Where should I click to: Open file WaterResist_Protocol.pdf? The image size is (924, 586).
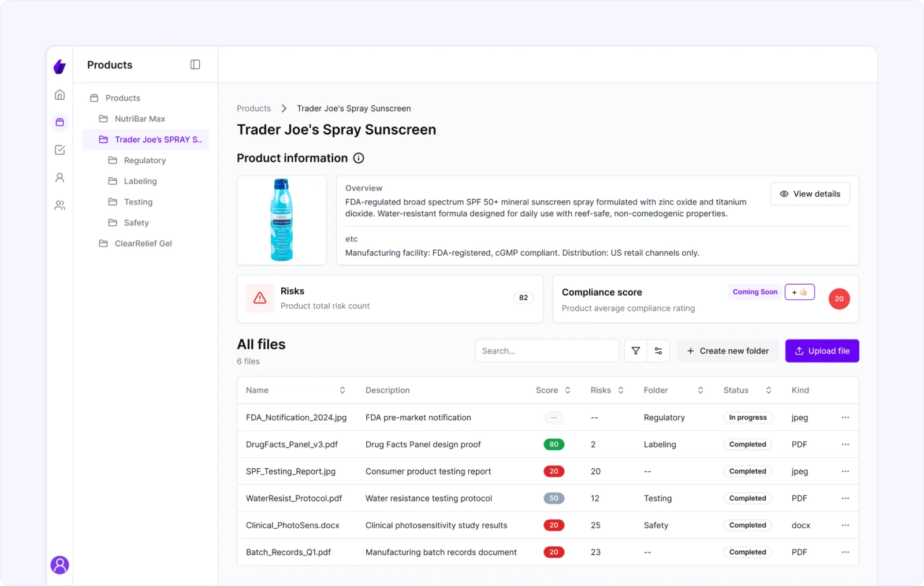click(x=294, y=498)
